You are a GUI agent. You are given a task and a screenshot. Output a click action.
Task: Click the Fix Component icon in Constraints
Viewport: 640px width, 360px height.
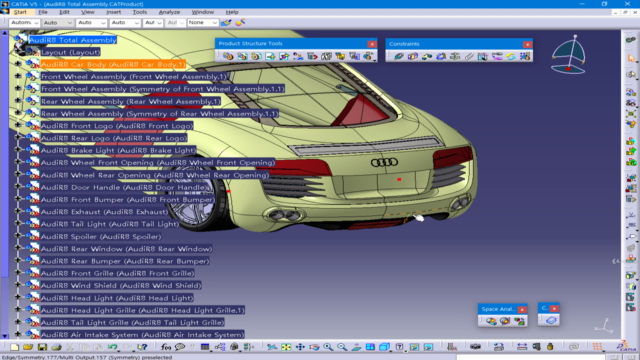[x=455, y=56]
